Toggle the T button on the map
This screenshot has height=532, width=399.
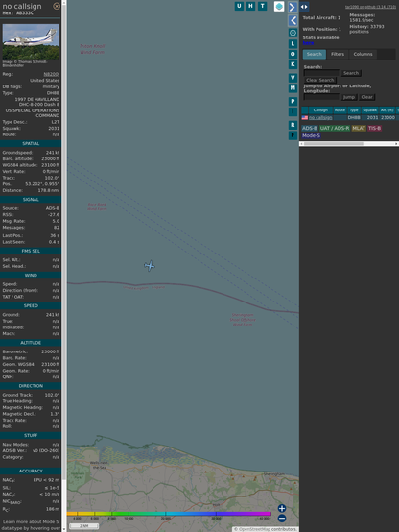point(262,6)
